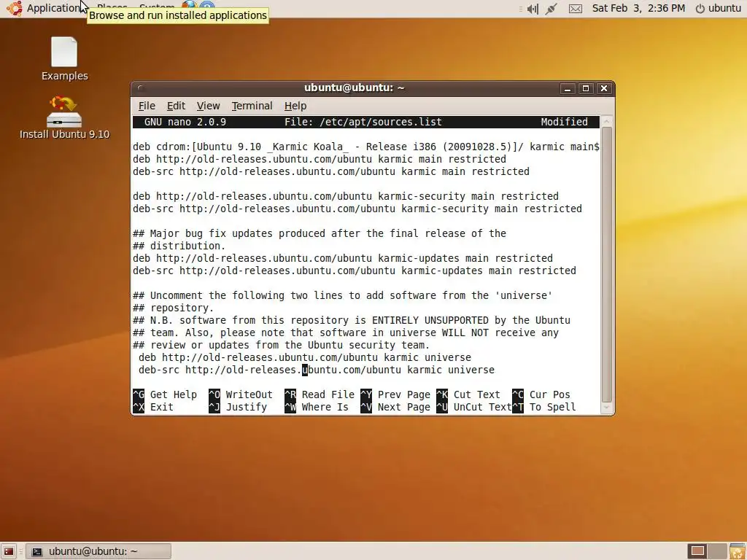747x560 pixels.
Task: Click the '## Uncomment the following two lines' comment
Action: 343,295
